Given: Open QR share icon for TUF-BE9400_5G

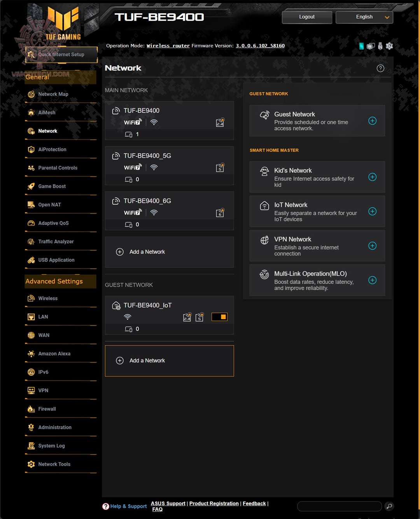Looking at the screenshot, I should [220, 168].
